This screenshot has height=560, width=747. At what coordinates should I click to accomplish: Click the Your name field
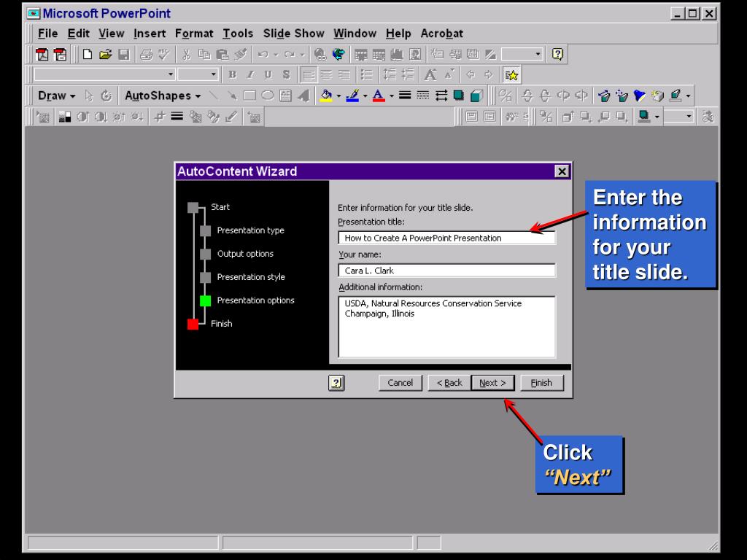tap(447, 271)
